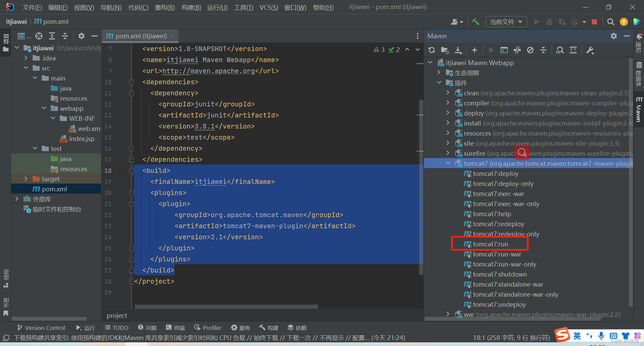Expand the .idea folder
Image resolution: width=644 pixels, height=346 pixels.
pos(26,58)
